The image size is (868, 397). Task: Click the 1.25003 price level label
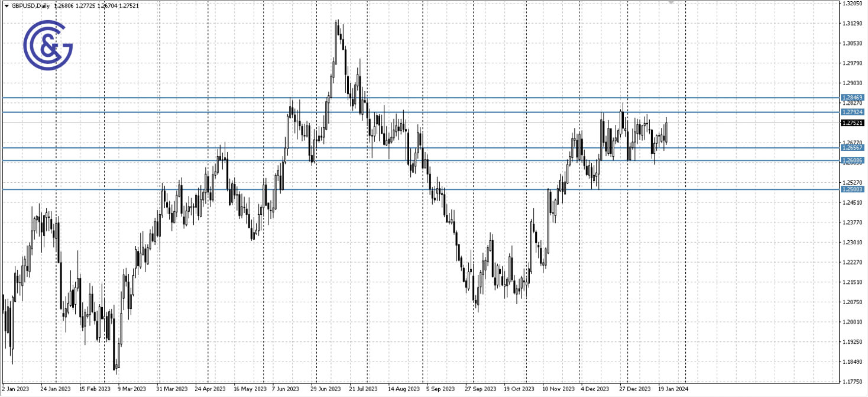[x=851, y=189]
